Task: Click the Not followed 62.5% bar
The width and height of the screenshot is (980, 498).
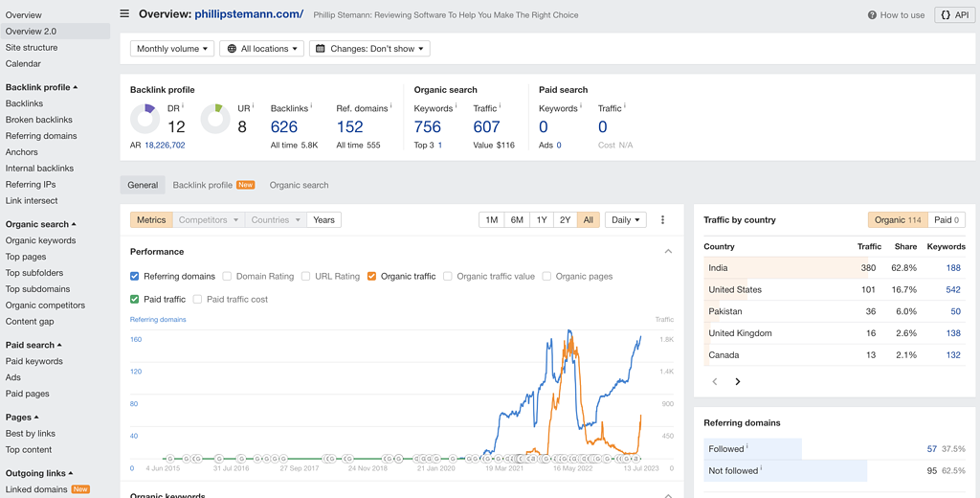Action: [x=785, y=470]
